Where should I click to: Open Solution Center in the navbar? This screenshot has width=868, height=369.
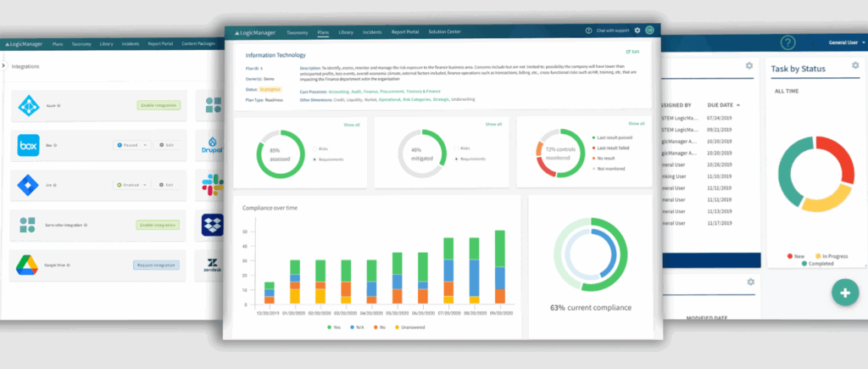[444, 32]
